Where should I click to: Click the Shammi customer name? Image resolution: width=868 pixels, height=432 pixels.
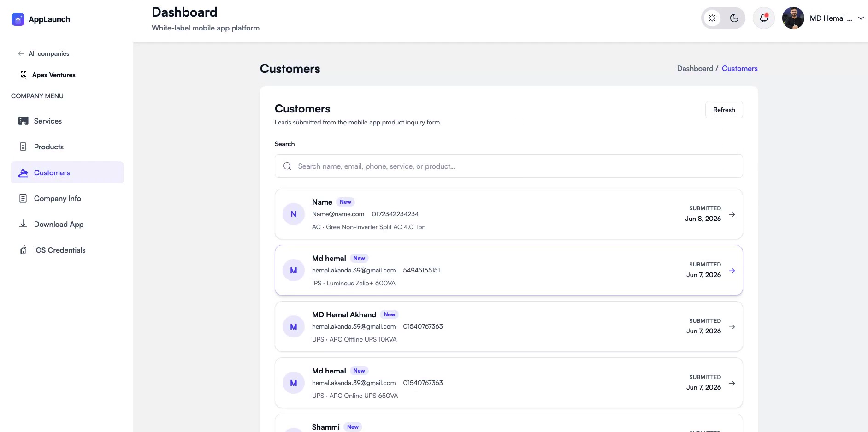point(325,427)
